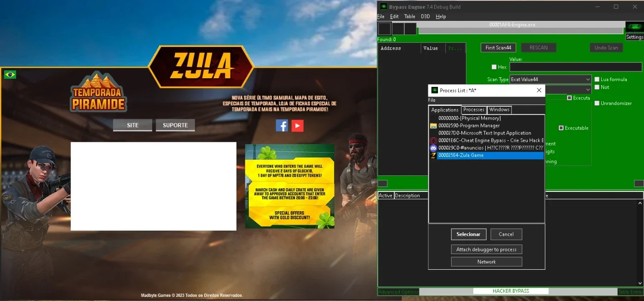Enable the Unrandomizer checkbox
This screenshot has height=301, width=644.
click(597, 103)
